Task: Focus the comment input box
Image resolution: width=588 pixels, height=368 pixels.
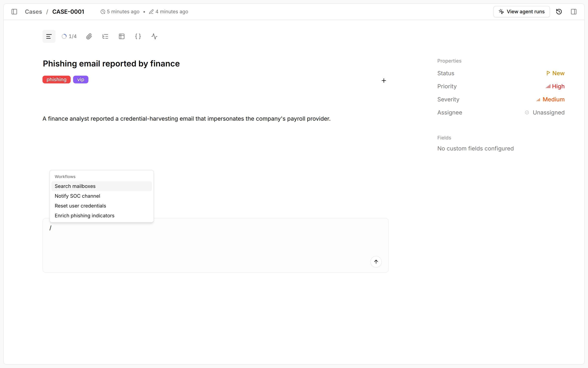Action: [216, 245]
